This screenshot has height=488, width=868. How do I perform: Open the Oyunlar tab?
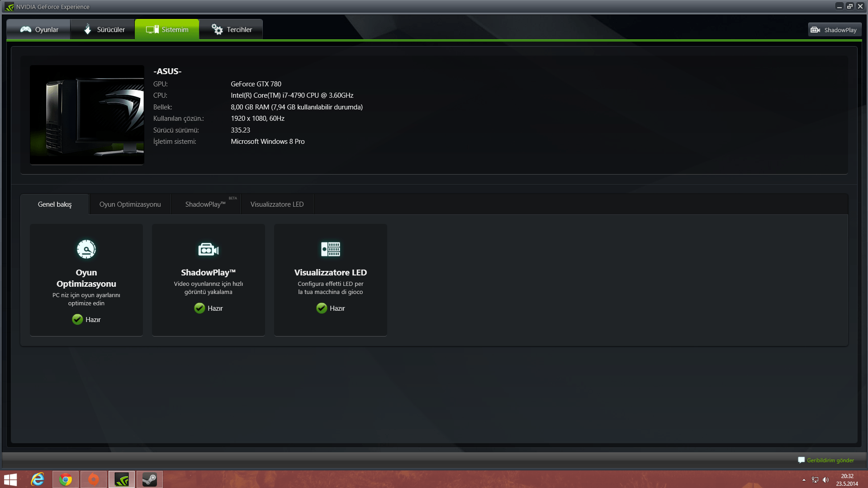39,29
